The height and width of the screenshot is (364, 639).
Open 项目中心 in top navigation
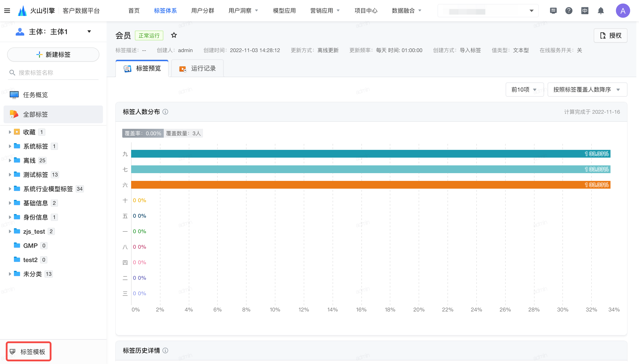tap(366, 10)
